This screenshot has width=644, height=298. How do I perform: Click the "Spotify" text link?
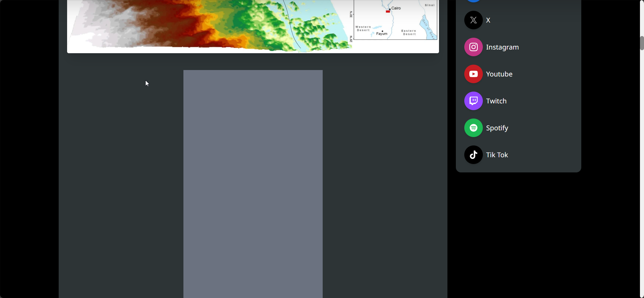497,128
